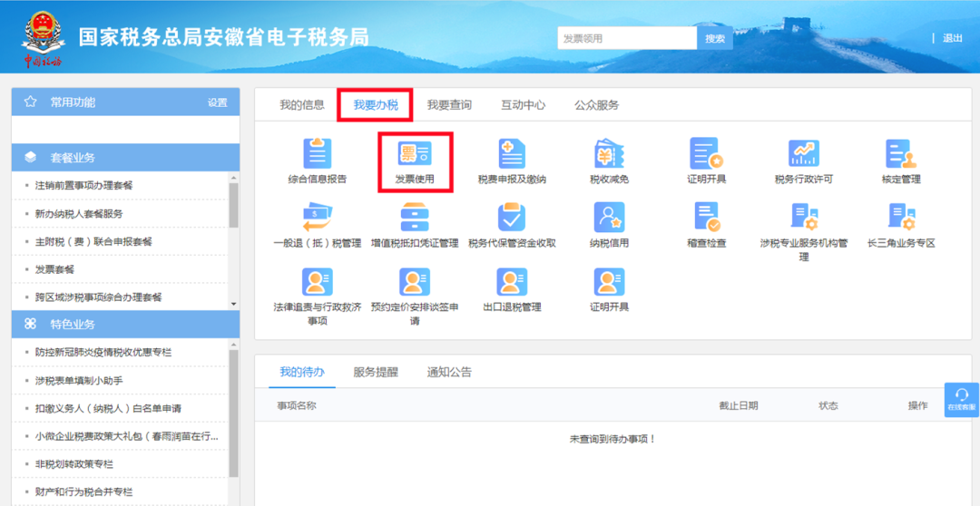The height and width of the screenshot is (506, 980).
Task: Open 证明开具 icon in first row
Action: pos(706,153)
